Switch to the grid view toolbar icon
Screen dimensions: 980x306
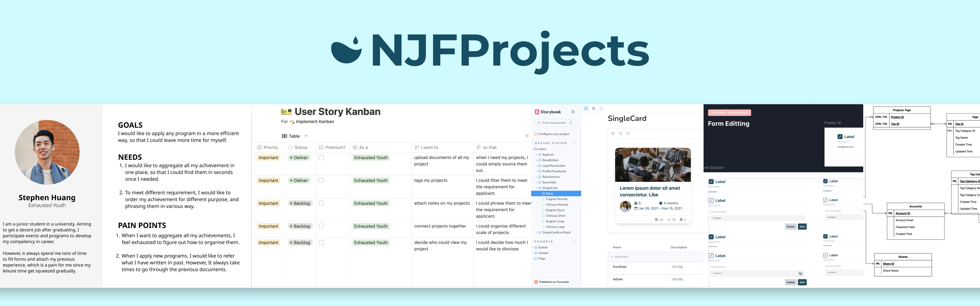593,109
